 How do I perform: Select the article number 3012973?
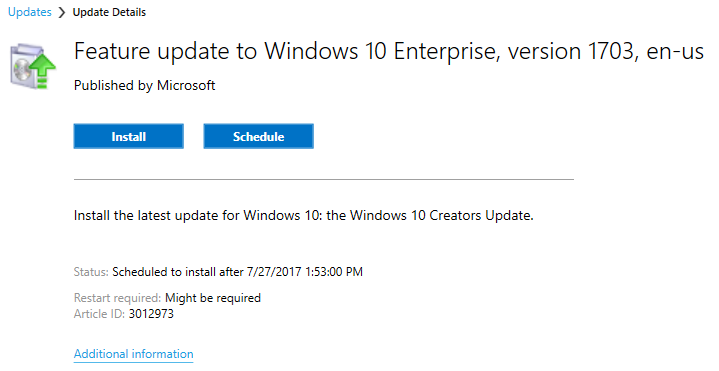[151, 314]
